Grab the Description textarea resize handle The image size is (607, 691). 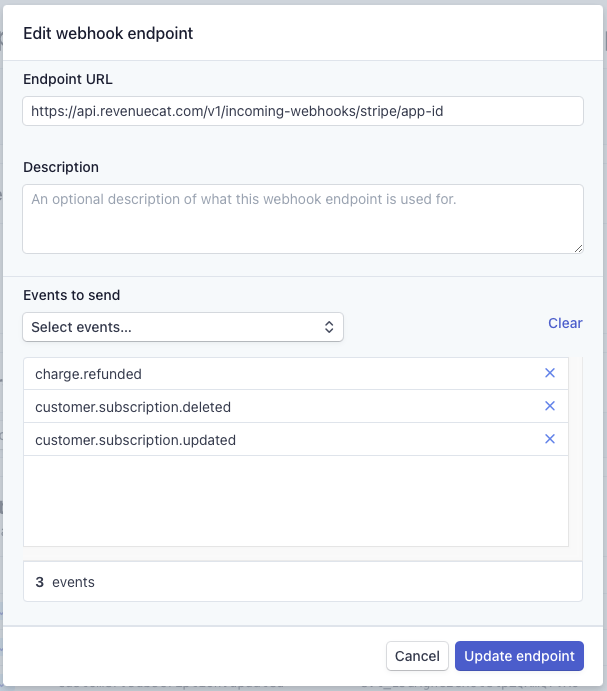578,247
